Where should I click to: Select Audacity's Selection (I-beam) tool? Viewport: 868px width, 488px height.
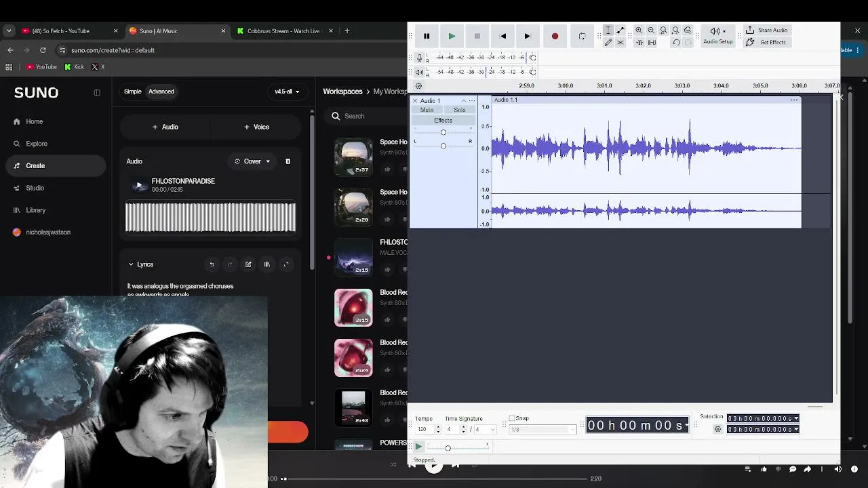pyautogui.click(x=608, y=30)
